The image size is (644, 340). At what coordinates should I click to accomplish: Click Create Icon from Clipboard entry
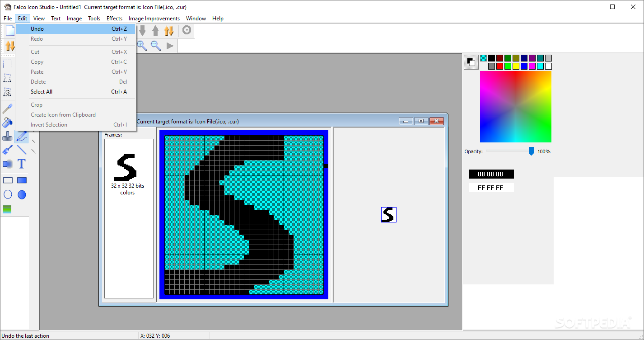click(76, 115)
